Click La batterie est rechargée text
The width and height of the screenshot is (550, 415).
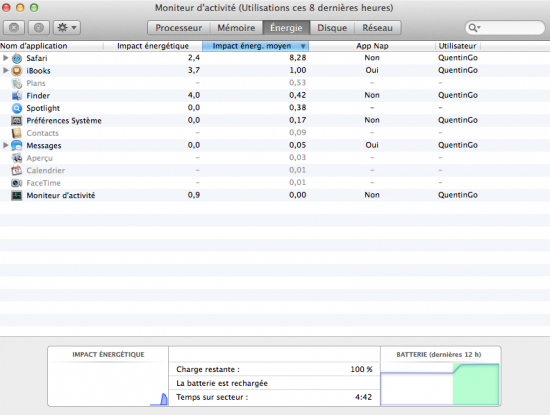pyautogui.click(x=222, y=383)
